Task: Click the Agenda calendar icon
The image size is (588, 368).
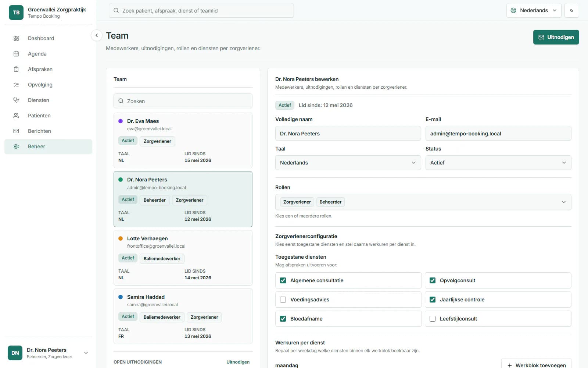Action: pyautogui.click(x=16, y=54)
